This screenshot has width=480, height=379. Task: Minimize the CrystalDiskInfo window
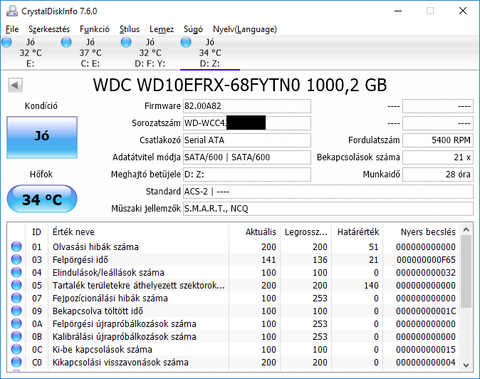pyautogui.click(x=398, y=11)
